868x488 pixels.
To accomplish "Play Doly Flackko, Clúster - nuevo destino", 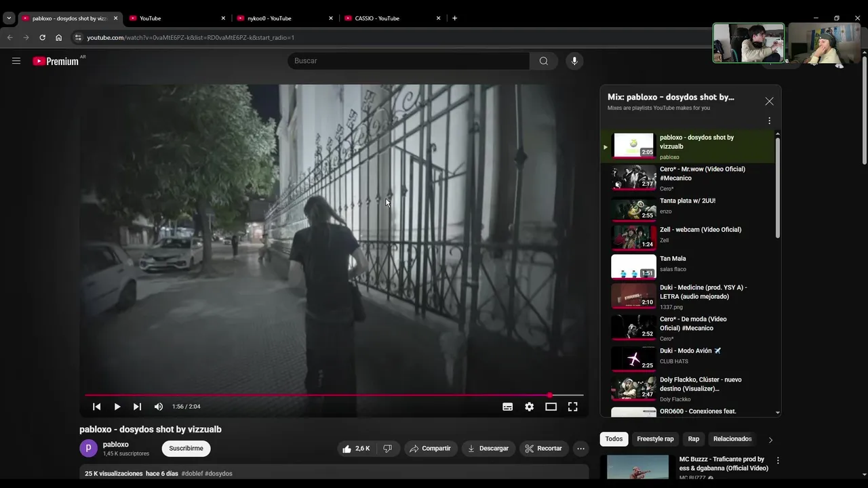I will coord(688,389).
